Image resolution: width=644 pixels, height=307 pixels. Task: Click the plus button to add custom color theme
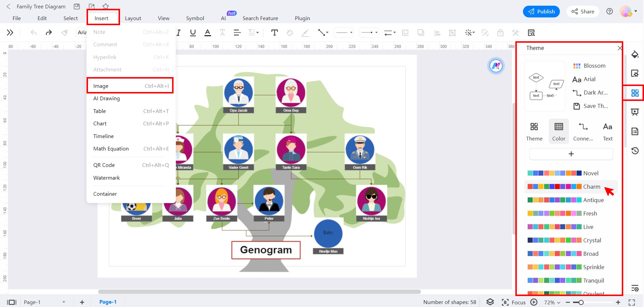pyautogui.click(x=571, y=154)
